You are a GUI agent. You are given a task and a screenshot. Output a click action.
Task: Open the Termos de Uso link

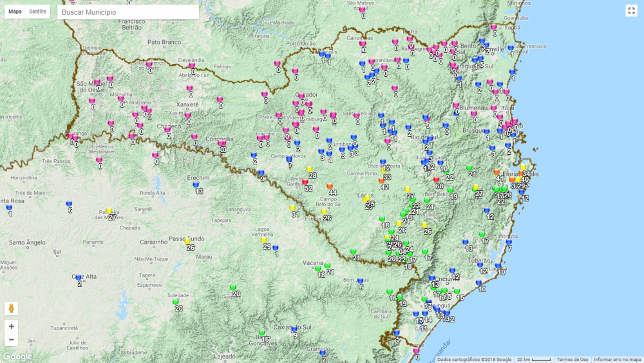pos(572,359)
